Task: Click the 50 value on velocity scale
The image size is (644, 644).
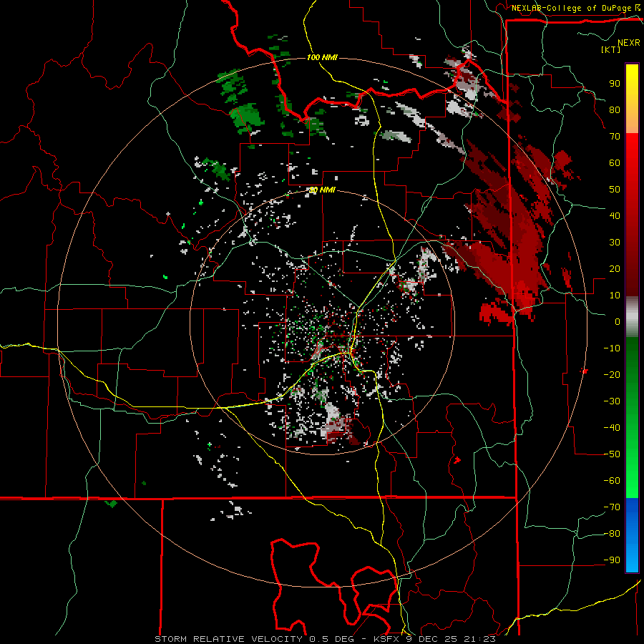Action: (x=615, y=190)
